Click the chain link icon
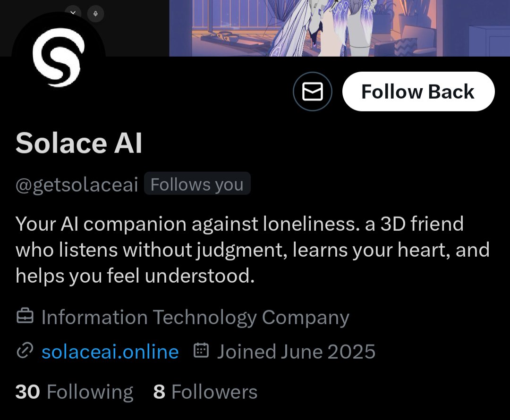 (x=25, y=351)
